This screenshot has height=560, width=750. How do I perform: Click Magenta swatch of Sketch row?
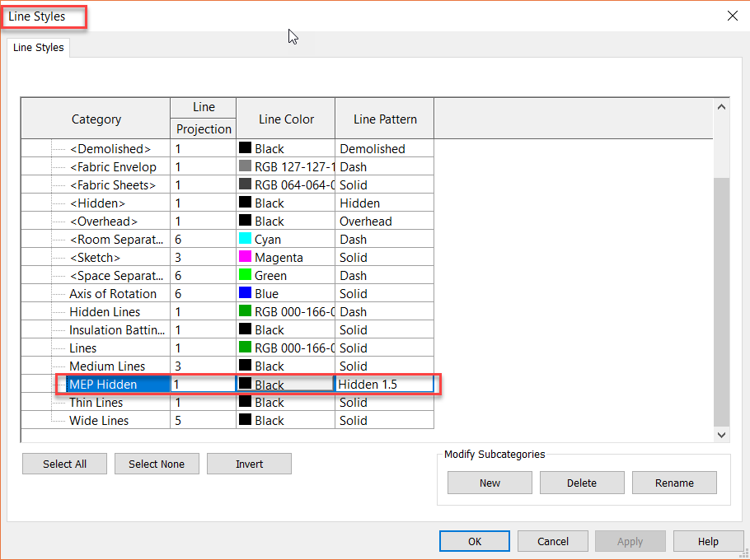coord(245,257)
